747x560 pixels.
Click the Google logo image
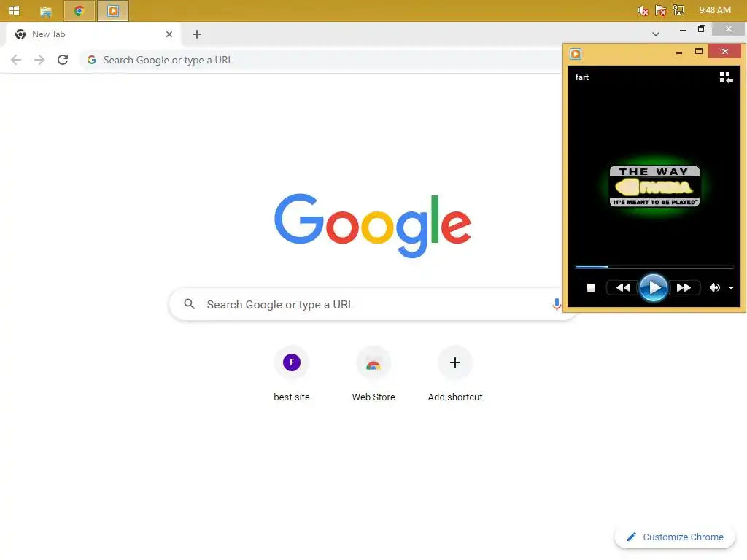point(373,225)
